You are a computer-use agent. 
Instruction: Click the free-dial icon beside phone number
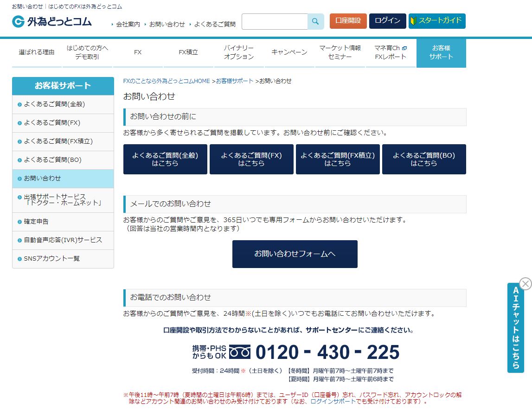pyautogui.click(x=240, y=352)
